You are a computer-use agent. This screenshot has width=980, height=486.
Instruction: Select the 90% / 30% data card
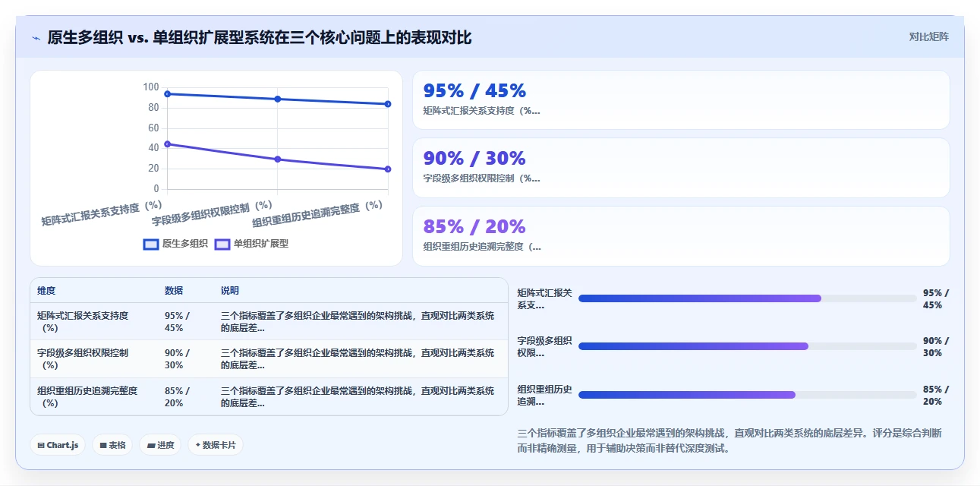[681, 168]
